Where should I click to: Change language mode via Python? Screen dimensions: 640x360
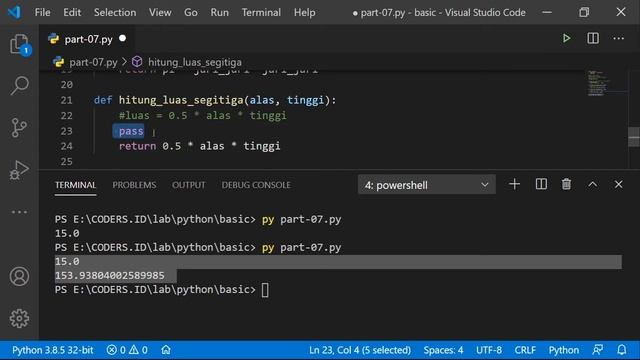(x=564, y=350)
